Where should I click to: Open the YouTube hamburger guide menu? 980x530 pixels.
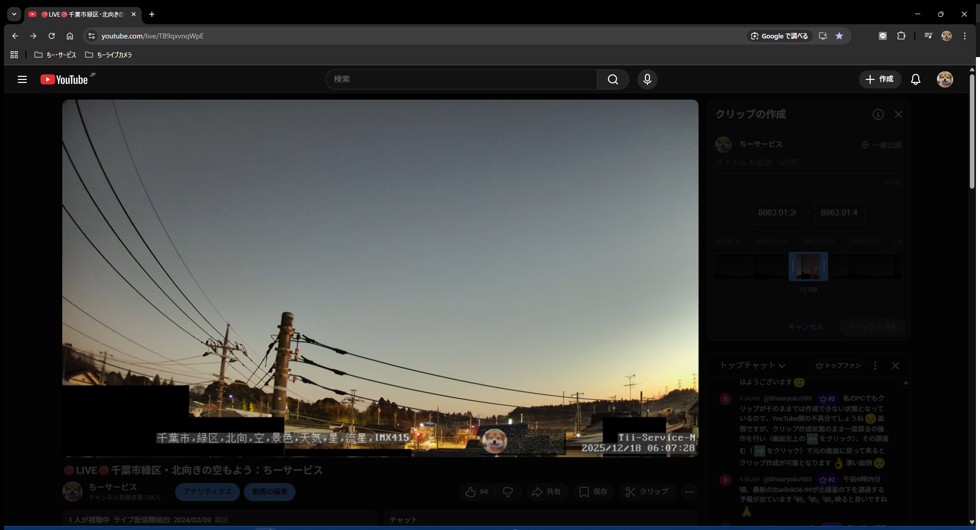point(22,79)
